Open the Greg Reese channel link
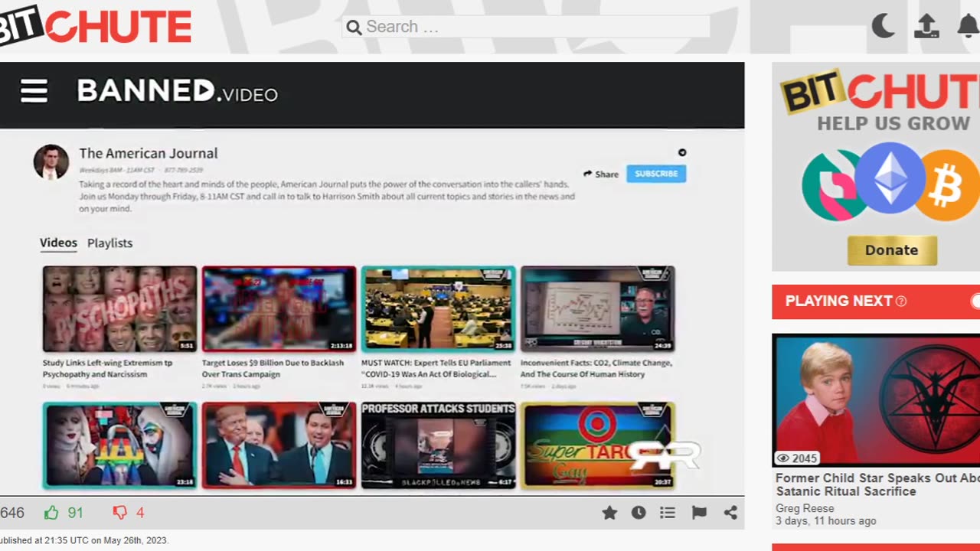 (x=805, y=508)
